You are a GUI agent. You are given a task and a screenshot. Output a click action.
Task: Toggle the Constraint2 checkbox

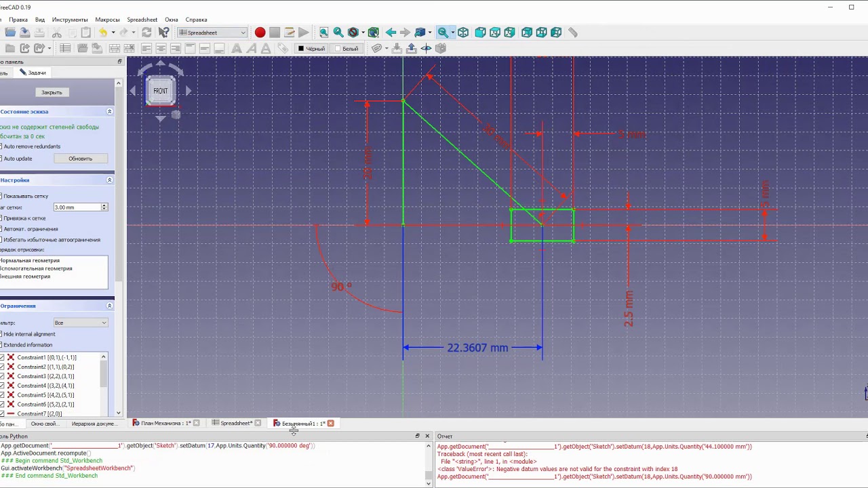(x=2, y=367)
